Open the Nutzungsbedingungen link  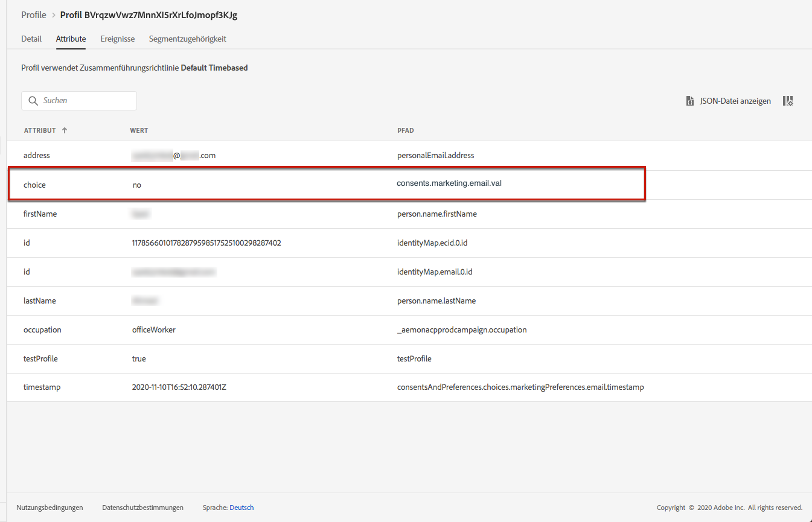click(50, 508)
